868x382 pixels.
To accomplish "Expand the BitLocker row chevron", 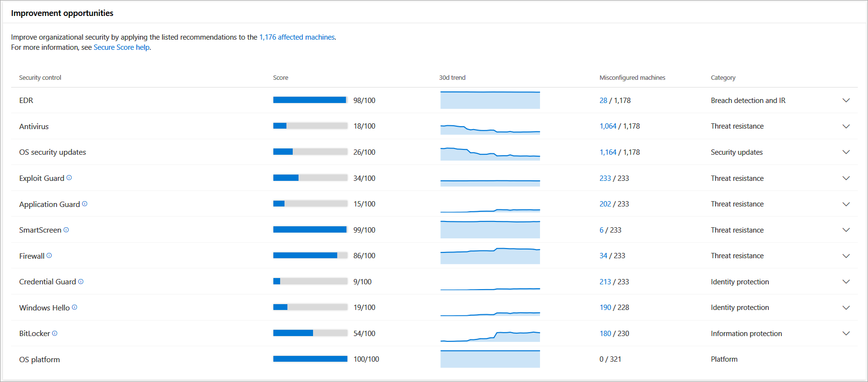I will click(846, 334).
